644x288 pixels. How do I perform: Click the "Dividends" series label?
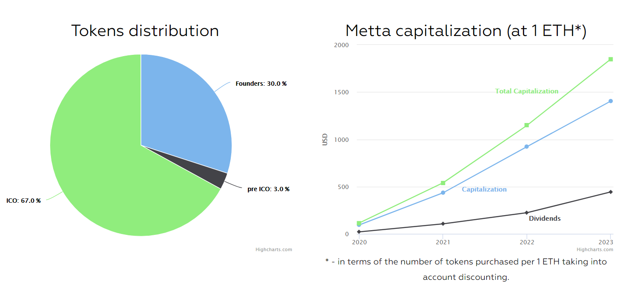tap(545, 219)
